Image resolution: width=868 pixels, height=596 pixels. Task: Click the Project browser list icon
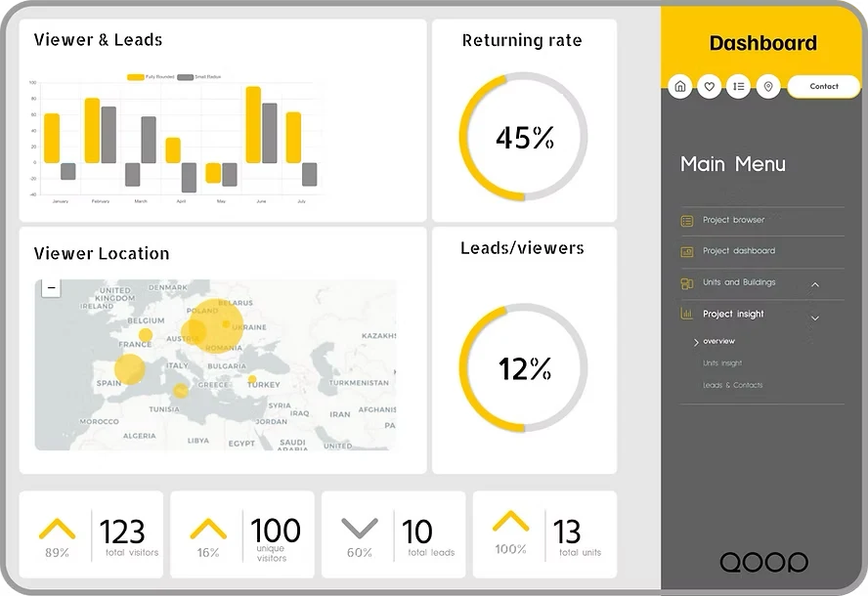[x=686, y=221]
